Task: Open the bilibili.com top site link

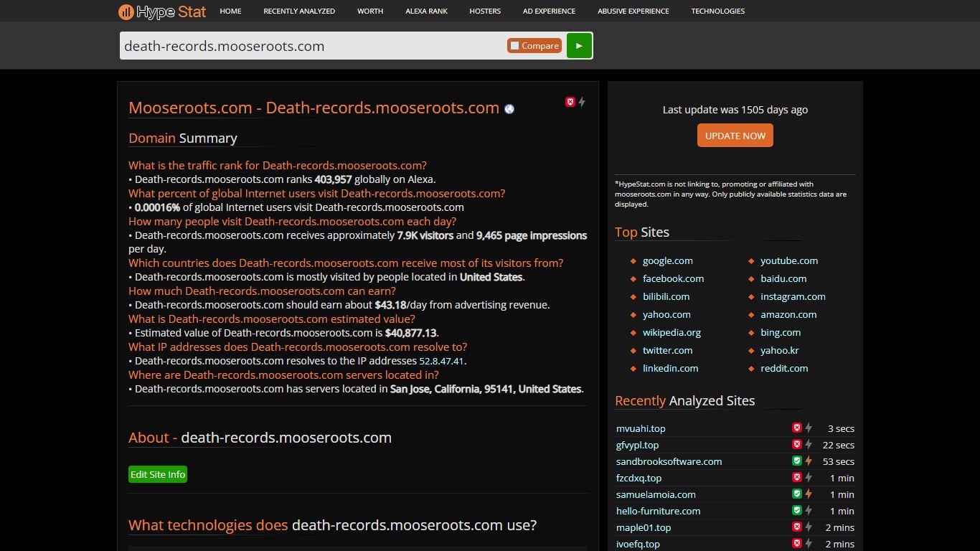Action: pos(666,296)
